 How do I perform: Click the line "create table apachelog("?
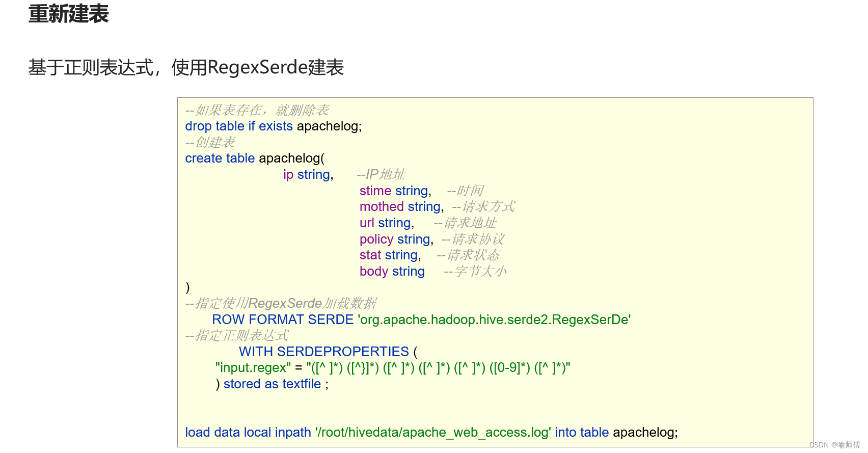pyautogui.click(x=255, y=158)
